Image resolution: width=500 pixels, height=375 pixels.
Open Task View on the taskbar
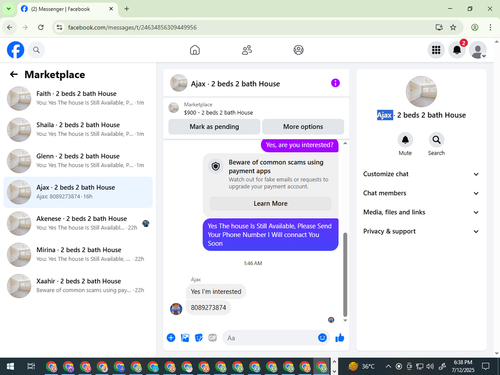31,367
